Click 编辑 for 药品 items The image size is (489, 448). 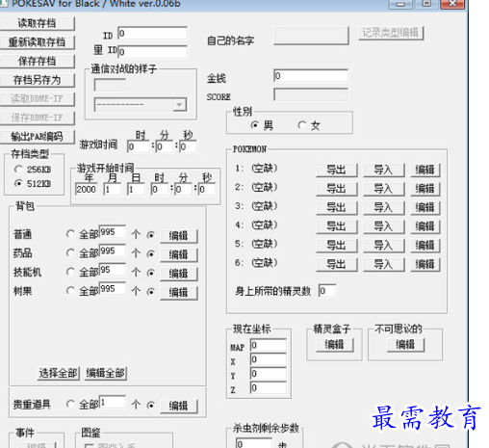pyautogui.click(x=179, y=255)
